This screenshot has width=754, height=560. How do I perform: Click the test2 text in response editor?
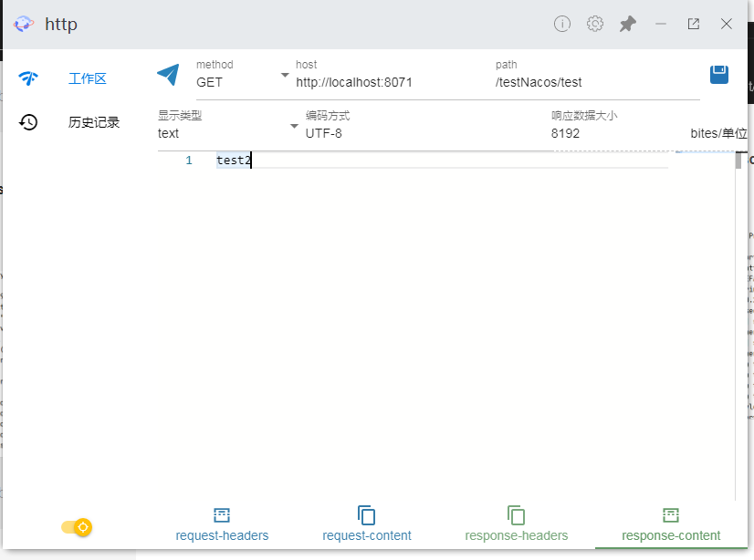coord(234,161)
